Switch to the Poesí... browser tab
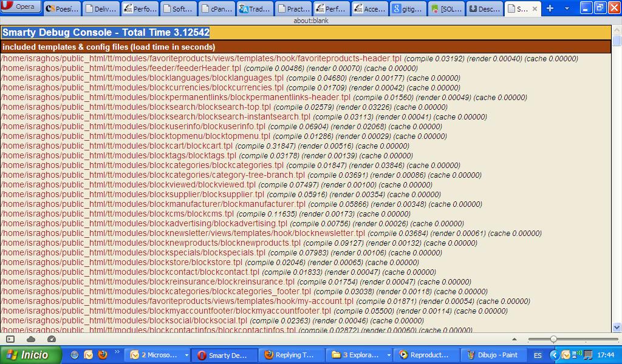This screenshot has width=622, height=364. (62, 8)
